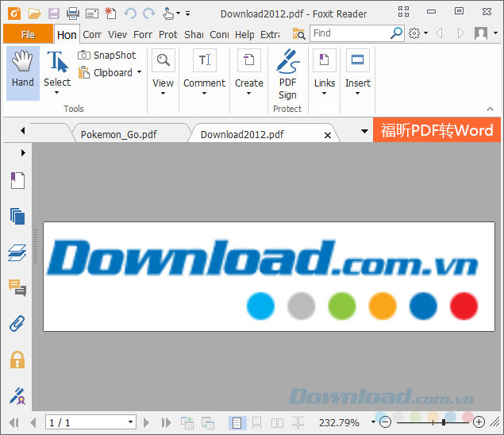Screen dimensions: 504x435
Task: Expand the Insert ribbon group dropdown
Action: tap(357, 93)
